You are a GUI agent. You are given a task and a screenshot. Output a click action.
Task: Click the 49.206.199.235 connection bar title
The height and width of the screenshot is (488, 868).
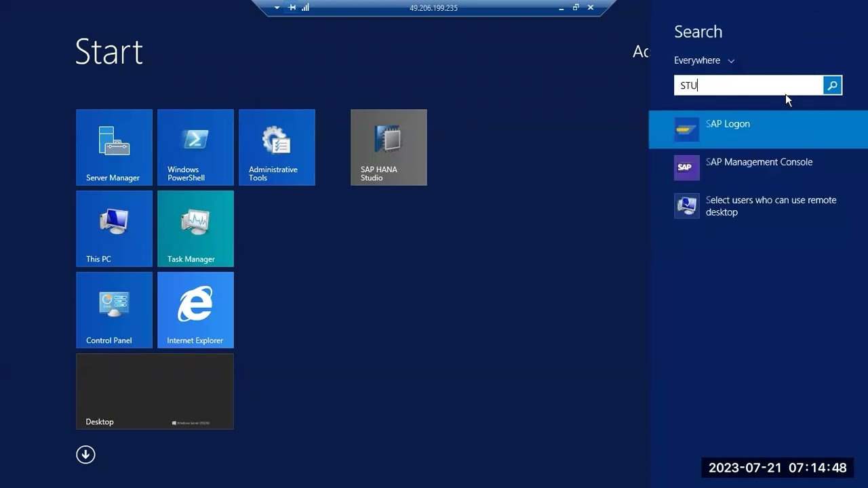point(433,8)
